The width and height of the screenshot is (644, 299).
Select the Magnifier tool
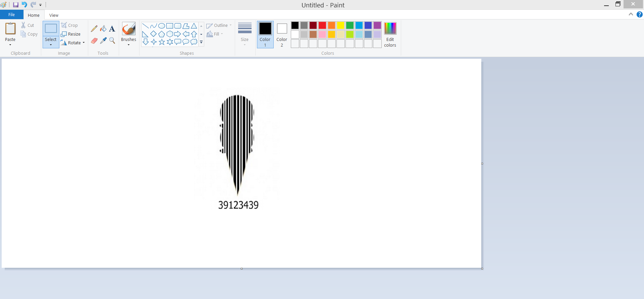tap(112, 41)
